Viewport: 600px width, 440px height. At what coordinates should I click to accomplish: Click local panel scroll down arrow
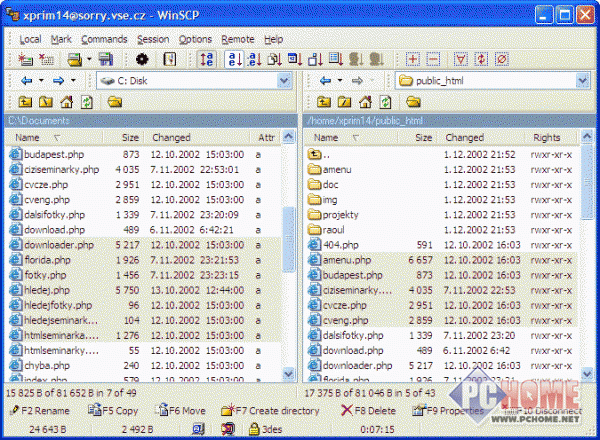click(x=289, y=373)
